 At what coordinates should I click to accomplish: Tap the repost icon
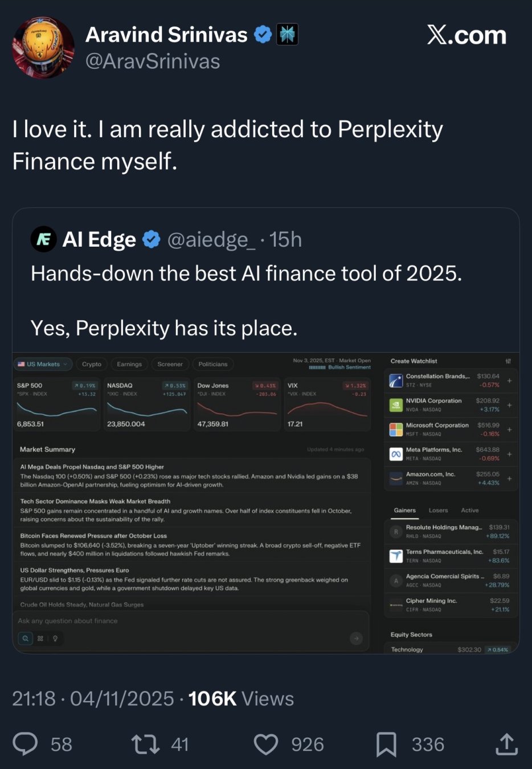point(145,744)
